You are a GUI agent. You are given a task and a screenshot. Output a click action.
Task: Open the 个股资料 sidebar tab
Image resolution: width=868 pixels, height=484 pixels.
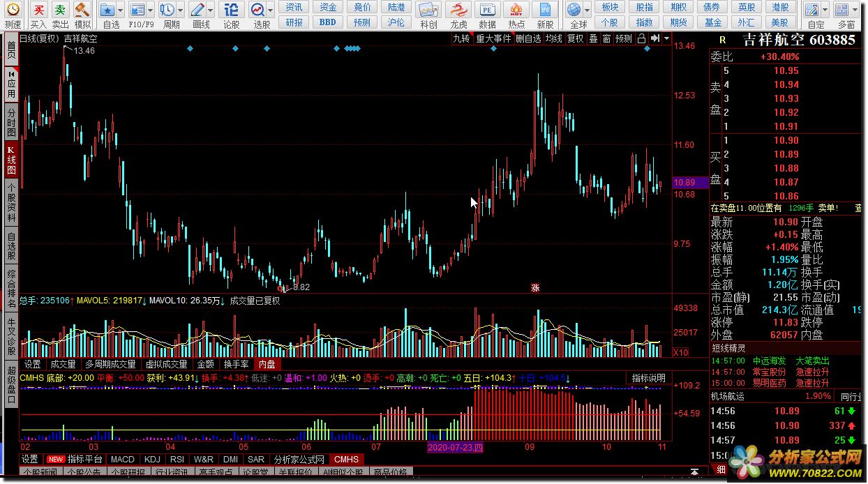10,203
